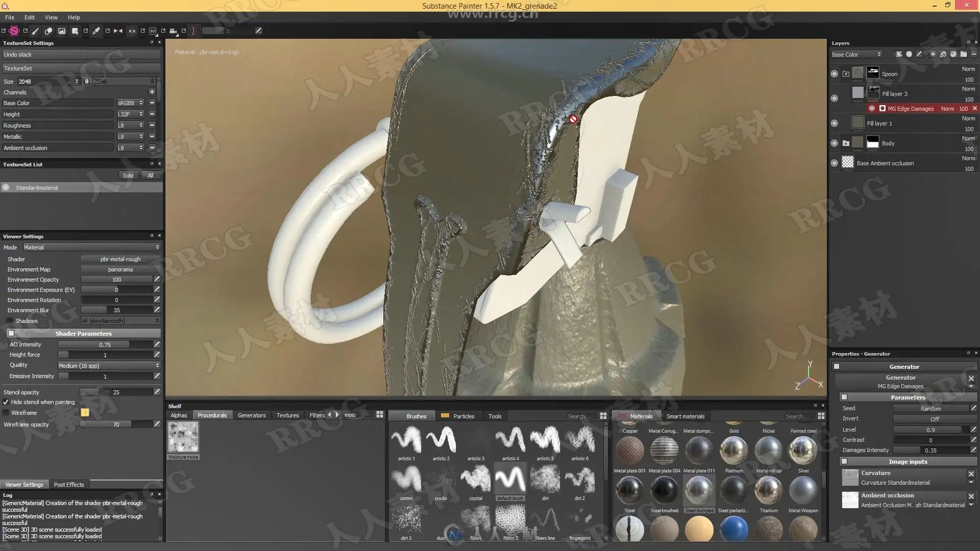
Task: Hide the Body layer folder
Action: [x=834, y=143]
